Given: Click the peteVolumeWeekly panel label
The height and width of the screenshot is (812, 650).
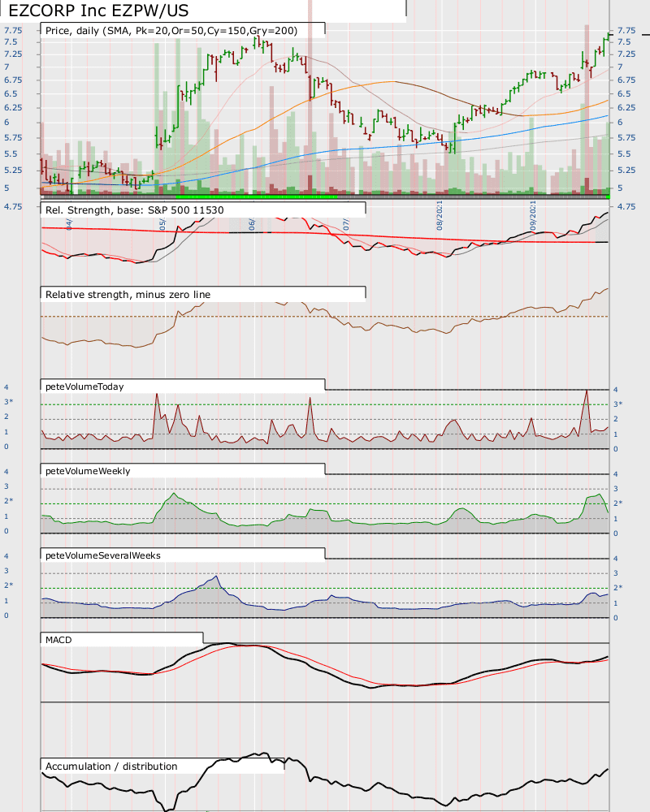Looking at the screenshot, I should 88,471.
